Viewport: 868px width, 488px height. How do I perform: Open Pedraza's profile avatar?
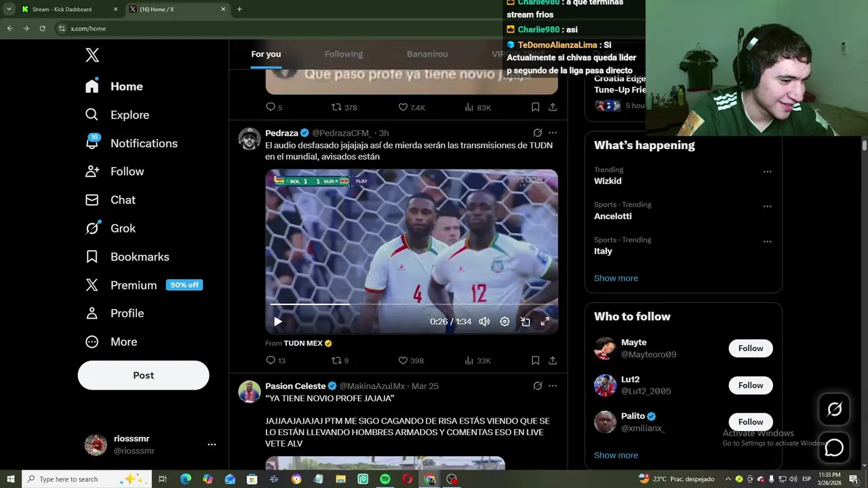(x=250, y=138)
